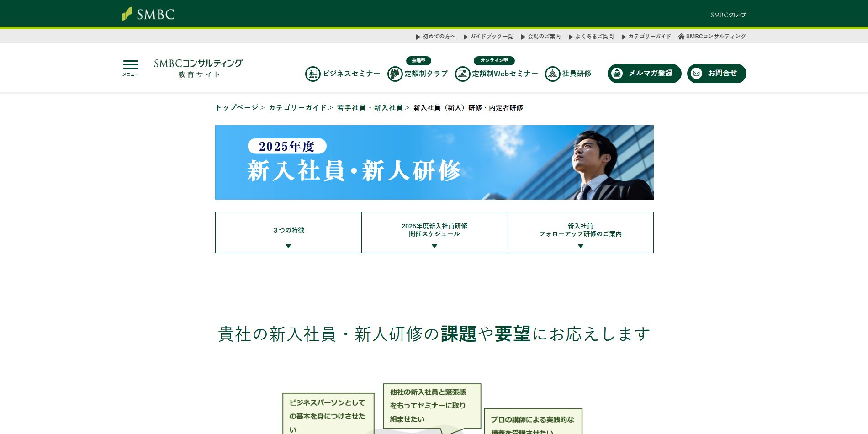868x434 pixels.
Task: Click the 2025年度 新入社員・新人研修 banner
Action: coord(434,162)
